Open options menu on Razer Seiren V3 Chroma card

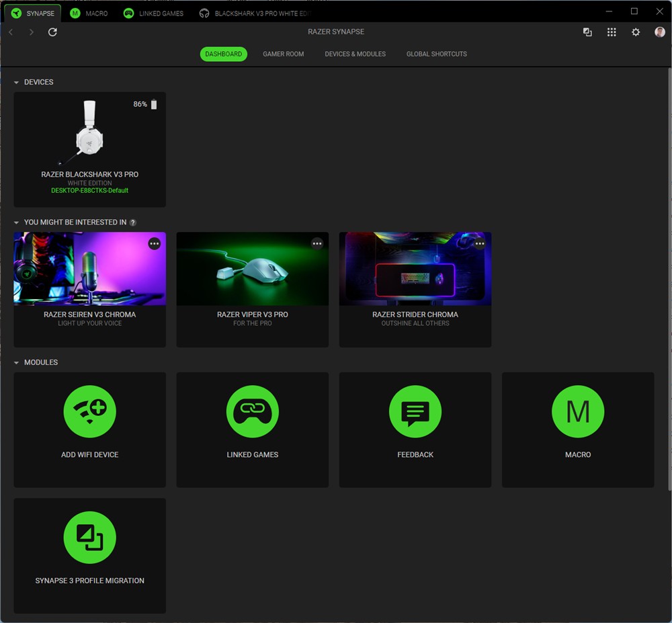pos(155,244)
